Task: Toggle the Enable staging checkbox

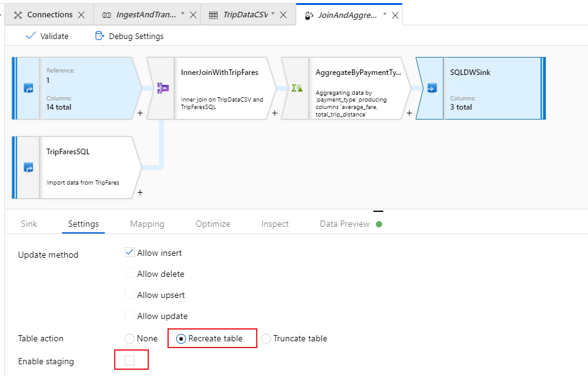Action: tap(130, 359)
